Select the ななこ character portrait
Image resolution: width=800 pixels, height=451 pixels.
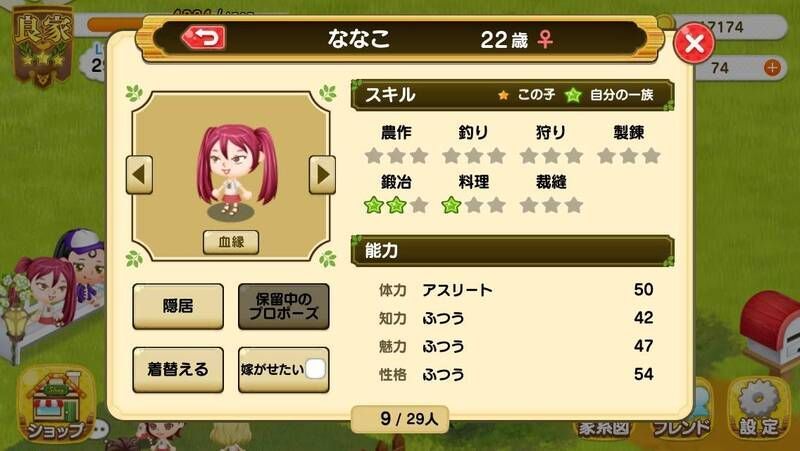(x=232, y=171)
